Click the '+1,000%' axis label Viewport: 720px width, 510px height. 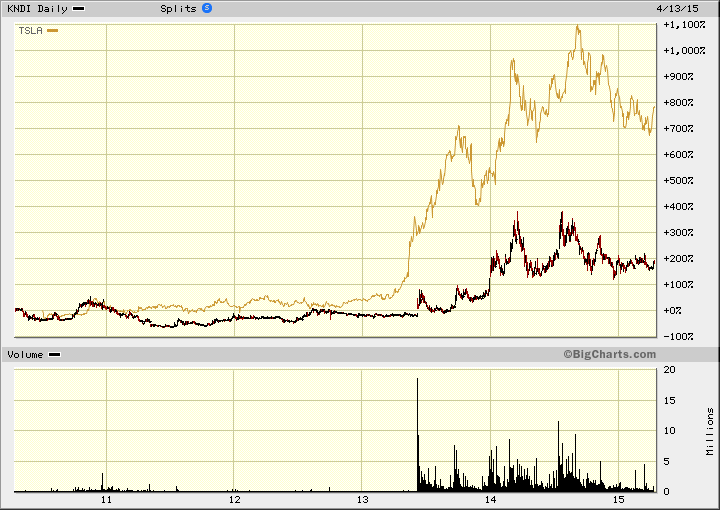(684, 50)
